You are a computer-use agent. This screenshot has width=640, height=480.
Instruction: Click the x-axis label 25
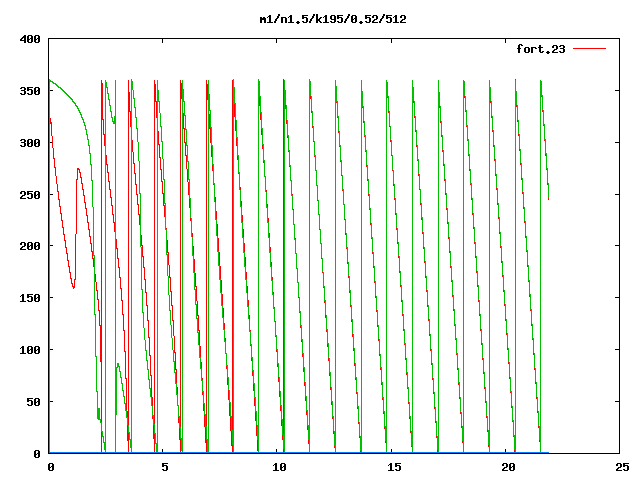622,467
